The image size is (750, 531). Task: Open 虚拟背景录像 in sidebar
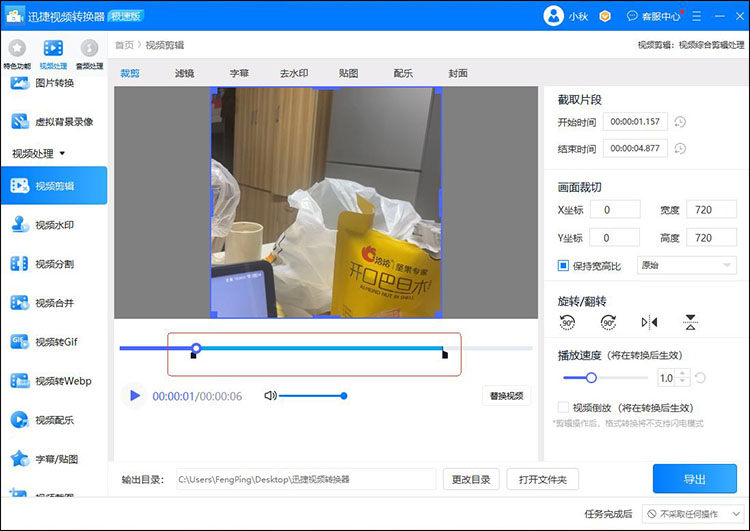coord(54,122)
